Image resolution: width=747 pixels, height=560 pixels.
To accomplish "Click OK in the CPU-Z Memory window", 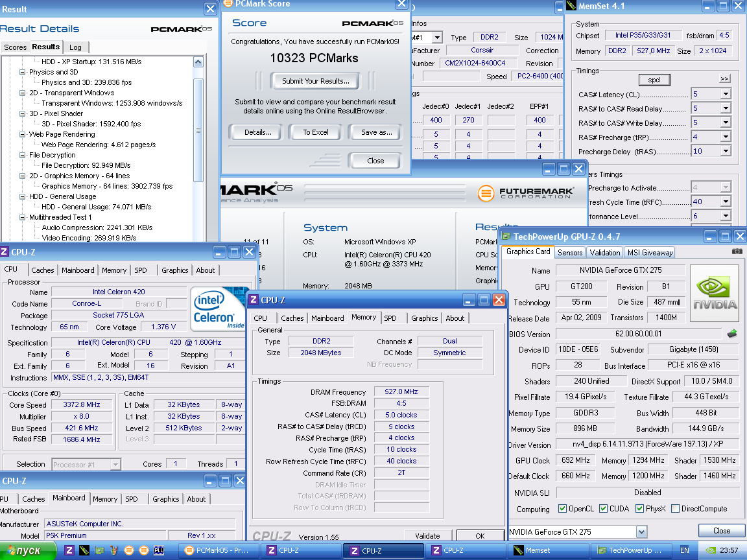I will click(480, 536).
